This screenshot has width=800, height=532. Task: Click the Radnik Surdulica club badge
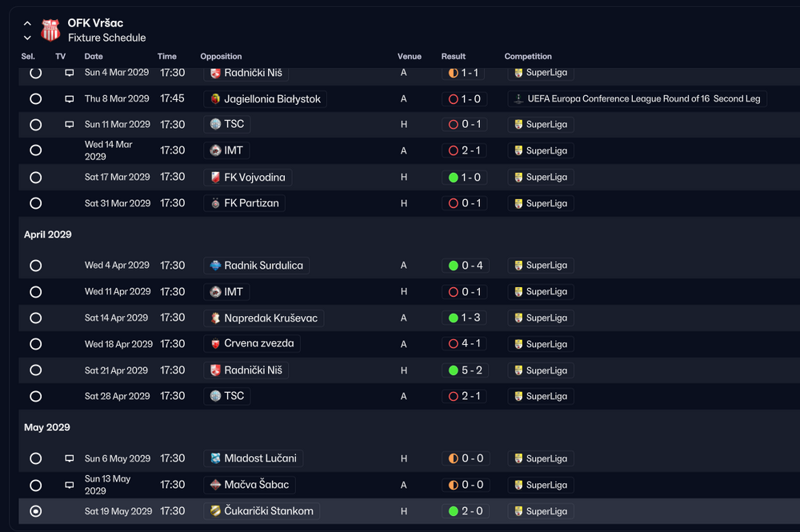215,266
